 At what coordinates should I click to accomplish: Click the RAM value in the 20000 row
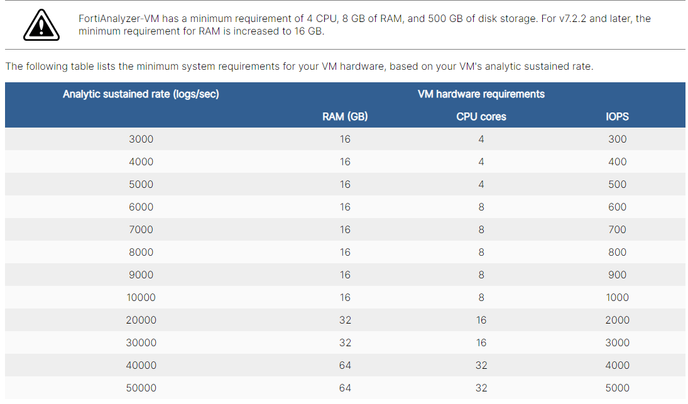[345, 320]
